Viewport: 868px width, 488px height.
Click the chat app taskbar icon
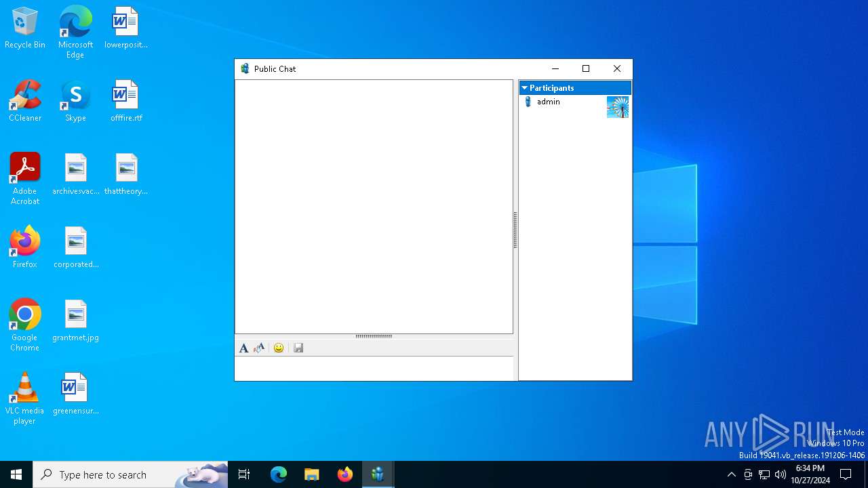pos(378,474)
